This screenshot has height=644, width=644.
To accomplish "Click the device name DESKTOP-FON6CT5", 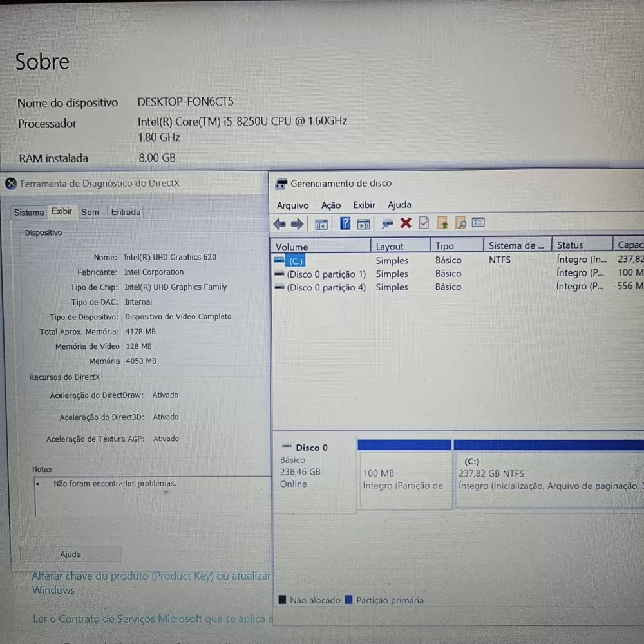I will point(185,102).
